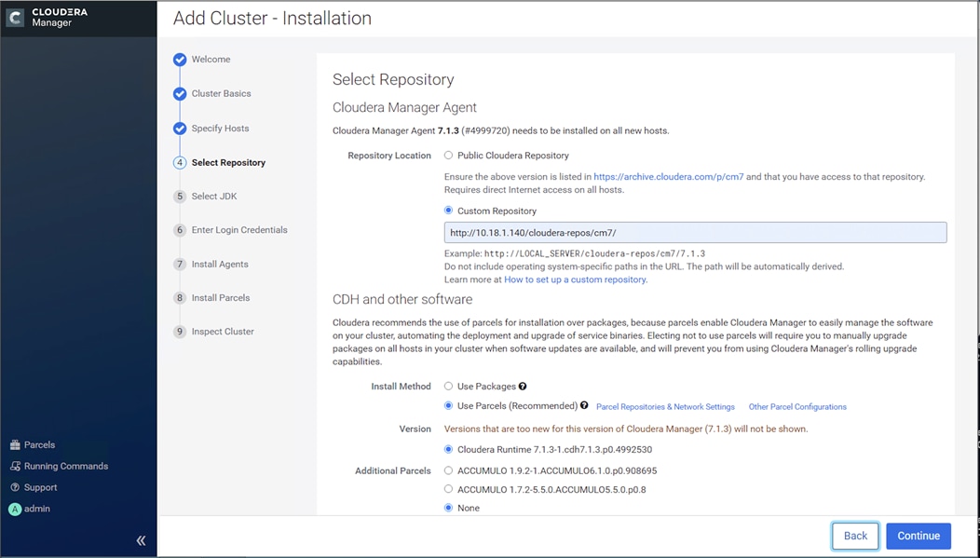This screenshot has width=980, height=558.
Task: Click the Continue button
Action: pos(919,537)
